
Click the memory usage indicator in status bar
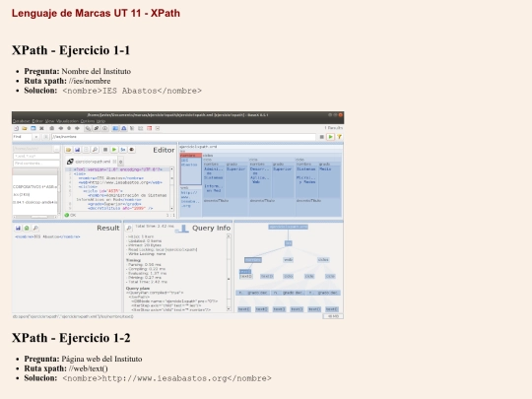pos(333,316)
